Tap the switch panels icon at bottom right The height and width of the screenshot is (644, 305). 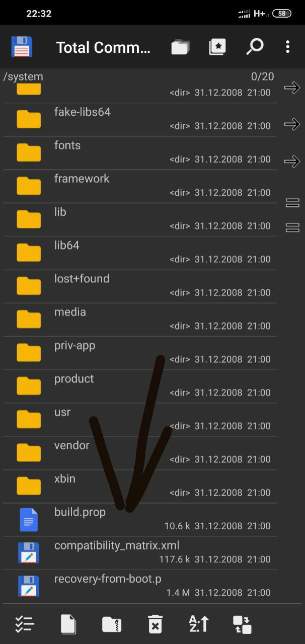pos(242,624)
